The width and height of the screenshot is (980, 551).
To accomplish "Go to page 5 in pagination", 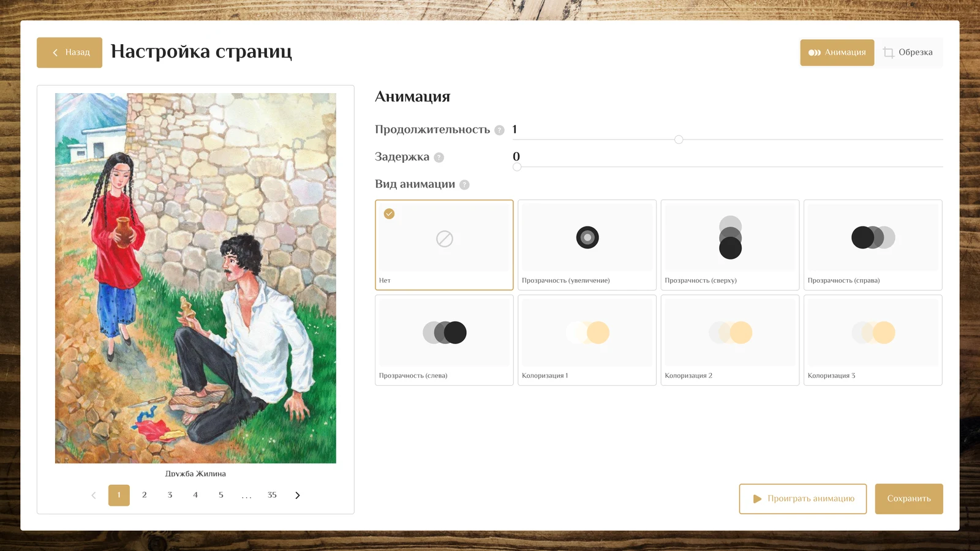I will coord(221,495).
